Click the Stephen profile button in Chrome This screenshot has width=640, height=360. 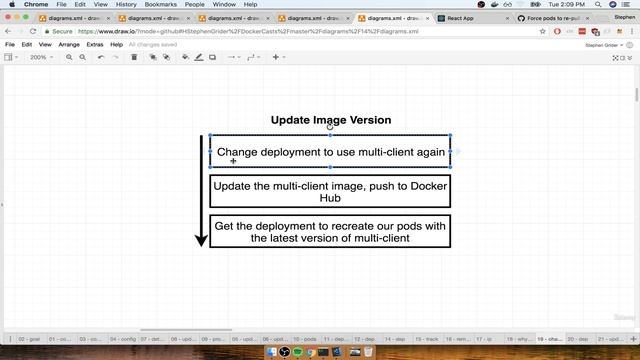coord(624,17)
